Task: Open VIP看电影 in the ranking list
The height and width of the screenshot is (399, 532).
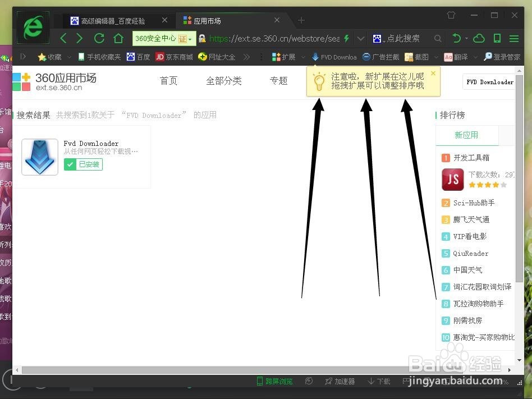Action: click(x=470, y=236)
